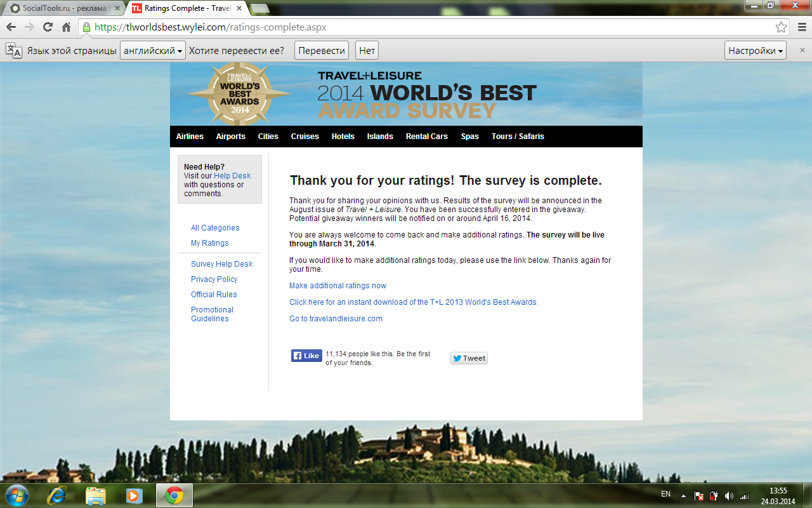Close the Ratings Complete tab
The width and height of the screenshot is (812, 508).
click(x=240, y=8)
